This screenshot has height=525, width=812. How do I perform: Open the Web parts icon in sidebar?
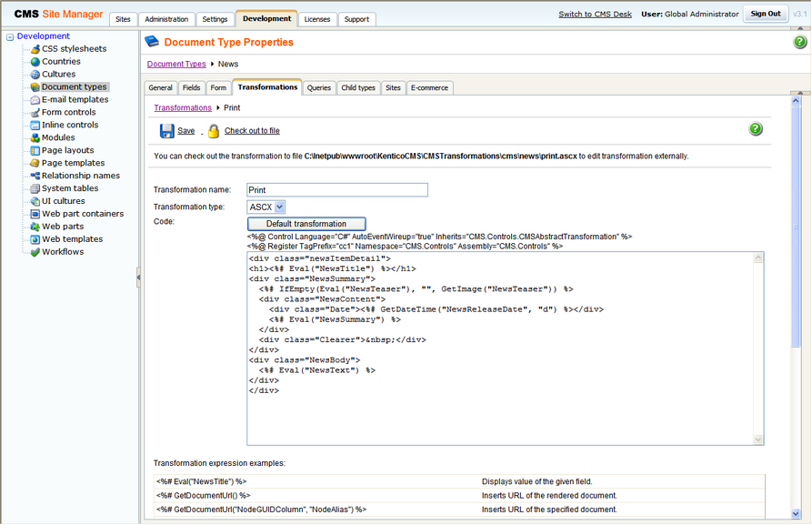35,227
